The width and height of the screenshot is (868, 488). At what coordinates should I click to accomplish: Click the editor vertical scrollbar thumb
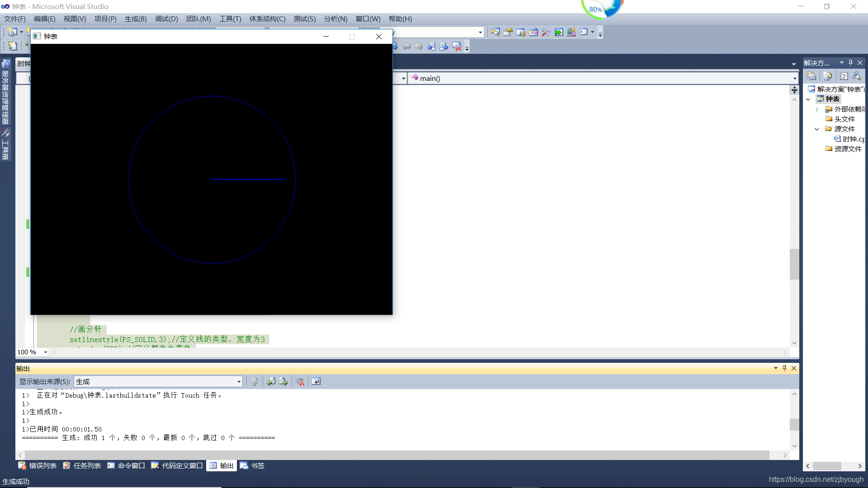pyautogui.click(x=794, y=264)
